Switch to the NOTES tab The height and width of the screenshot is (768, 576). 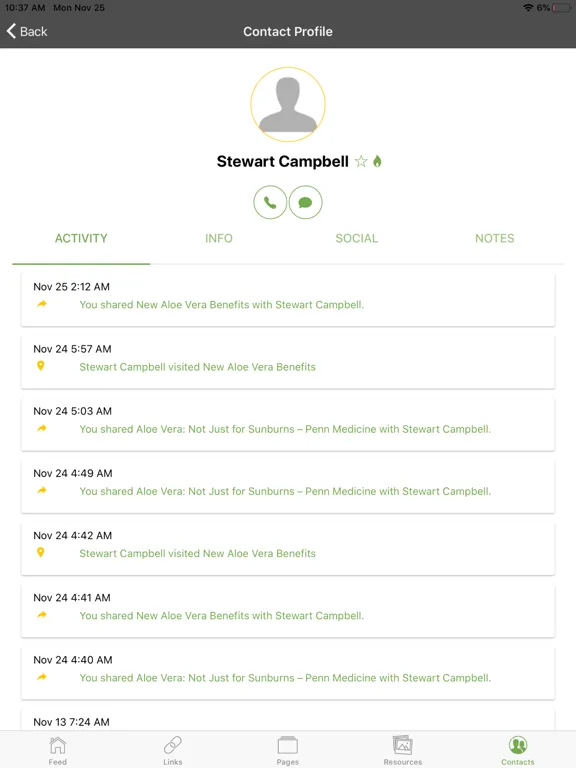tap(495, 239)
